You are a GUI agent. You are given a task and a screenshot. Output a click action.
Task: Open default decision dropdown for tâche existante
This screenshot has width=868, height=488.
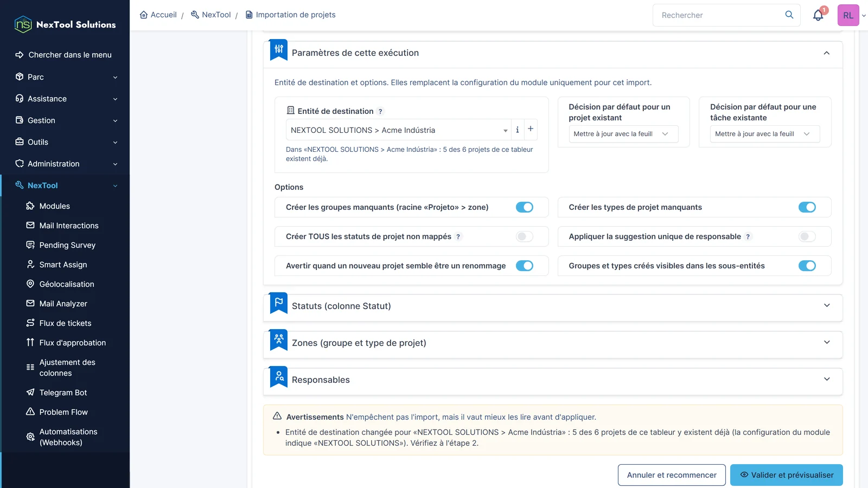[765, 134]
